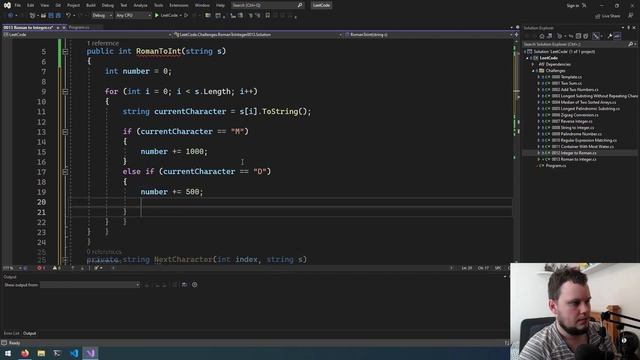The height and width of the screenshot is (360, 640).
Task: Open the Visual Studio Code taskbar icon
Action: (74, 353)
